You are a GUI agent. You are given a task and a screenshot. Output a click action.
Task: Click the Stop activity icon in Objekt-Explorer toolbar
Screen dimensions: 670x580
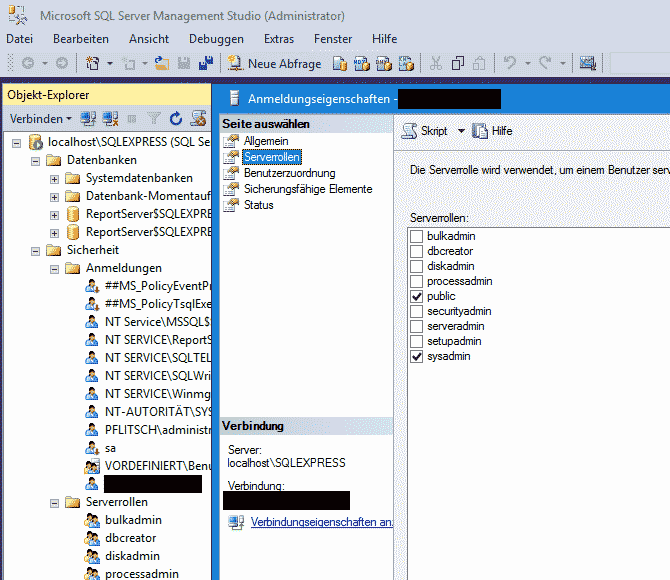132,119
